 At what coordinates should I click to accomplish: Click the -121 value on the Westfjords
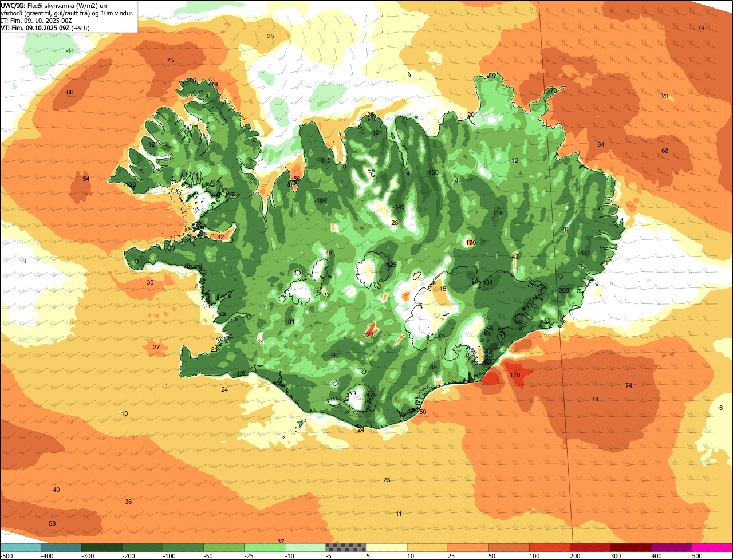(152, 145)
